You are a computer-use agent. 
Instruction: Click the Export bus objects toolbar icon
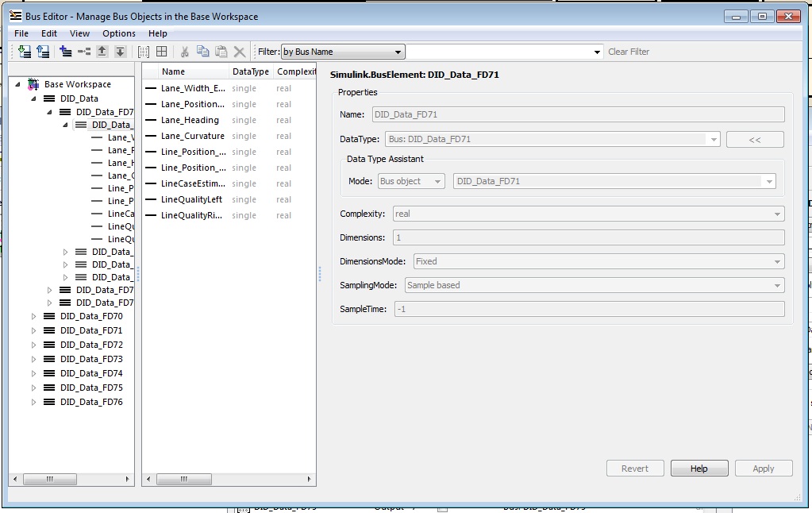point(43,52)
